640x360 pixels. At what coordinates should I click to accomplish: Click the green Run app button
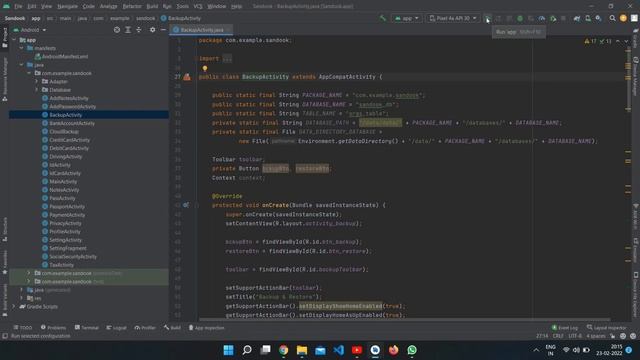tap(487, 18)
